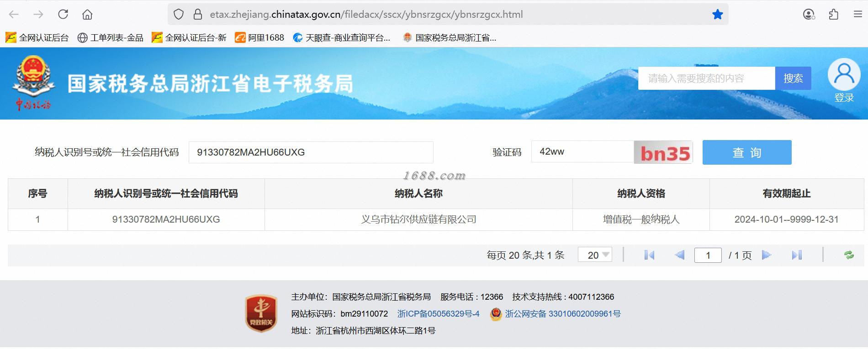Image resolution: width=868 pixels, height=349 pixels.
Task: Go to the previous page arrow
Action: [x=679, y=255]
